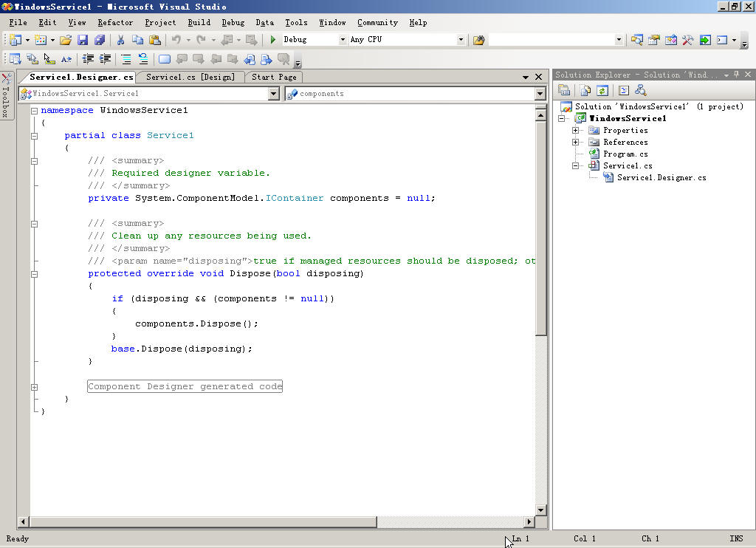Open the Command Window toolbar icon
The width and height of the screenshot is (756, 548).
tap(722, 40)
